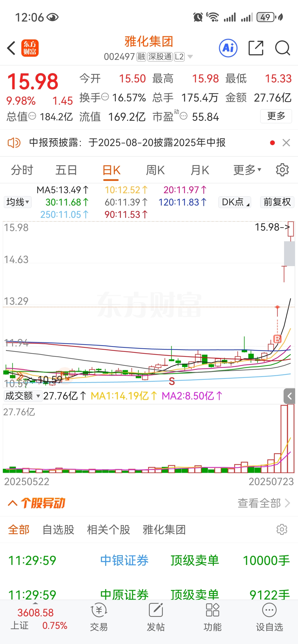This screenshot has height=644, width=298.
Task: Tap 设自选 to add to watchlist
Action: 269,617
